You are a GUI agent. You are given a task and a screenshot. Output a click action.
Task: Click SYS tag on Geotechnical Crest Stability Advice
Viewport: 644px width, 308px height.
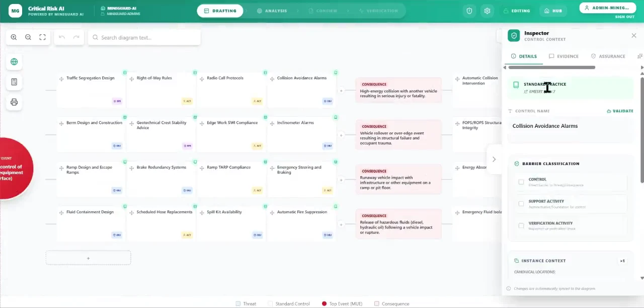pyautogui.click(x=187, y=146)
